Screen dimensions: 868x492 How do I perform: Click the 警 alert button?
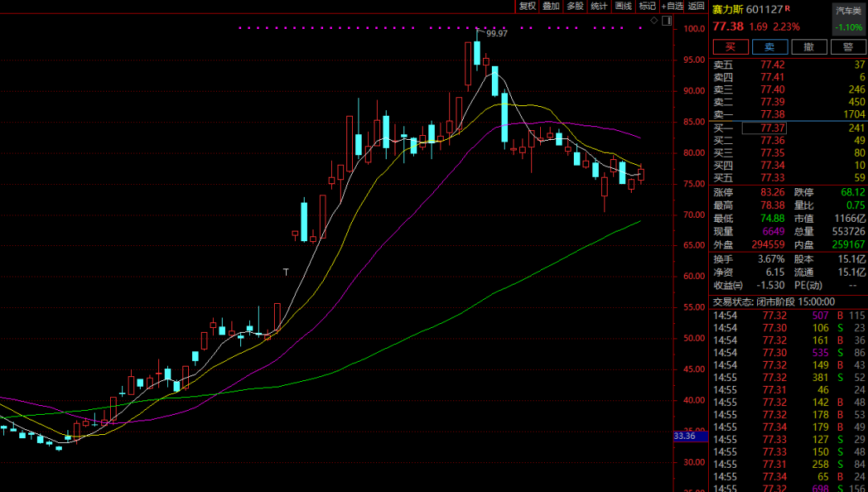tap(849, 47)
